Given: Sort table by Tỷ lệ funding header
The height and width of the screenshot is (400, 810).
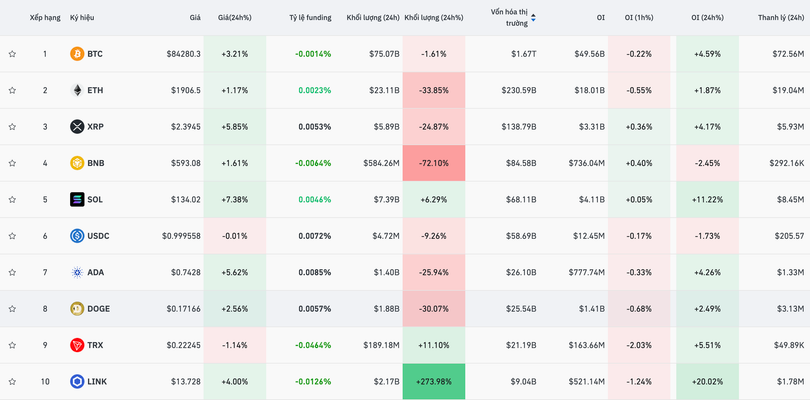Looking at the screenshot, I should pyautogui.click(x=310, y=18).
